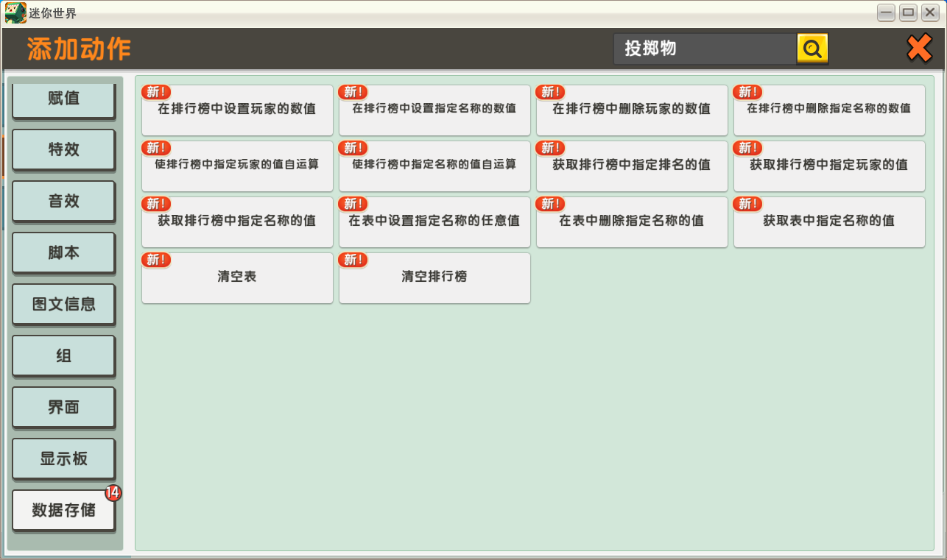Select the 数据存储 category tab

63,510
